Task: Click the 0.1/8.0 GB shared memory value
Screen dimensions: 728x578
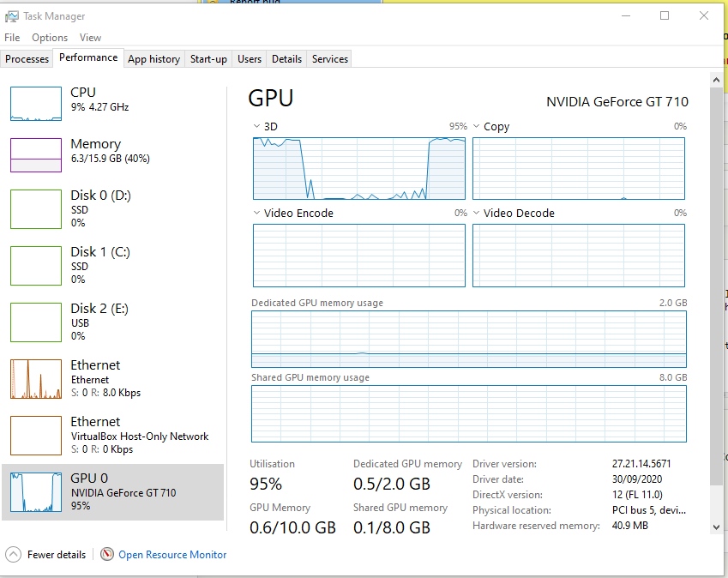Action: pyautogui.click(x=392, y=527)
